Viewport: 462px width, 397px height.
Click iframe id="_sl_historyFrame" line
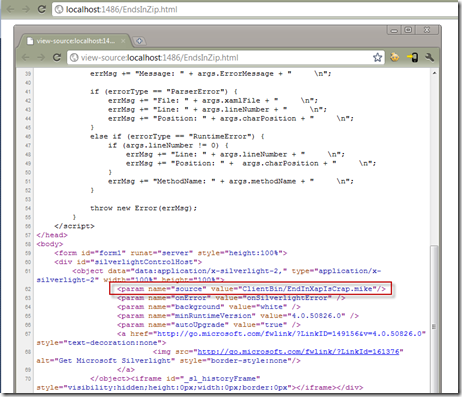(175, 379)
